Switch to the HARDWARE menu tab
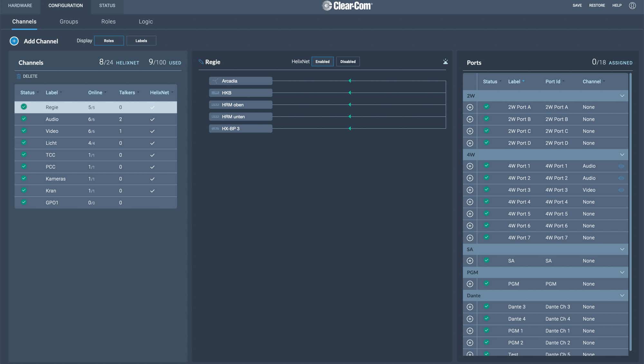 (x=20, y=5)
